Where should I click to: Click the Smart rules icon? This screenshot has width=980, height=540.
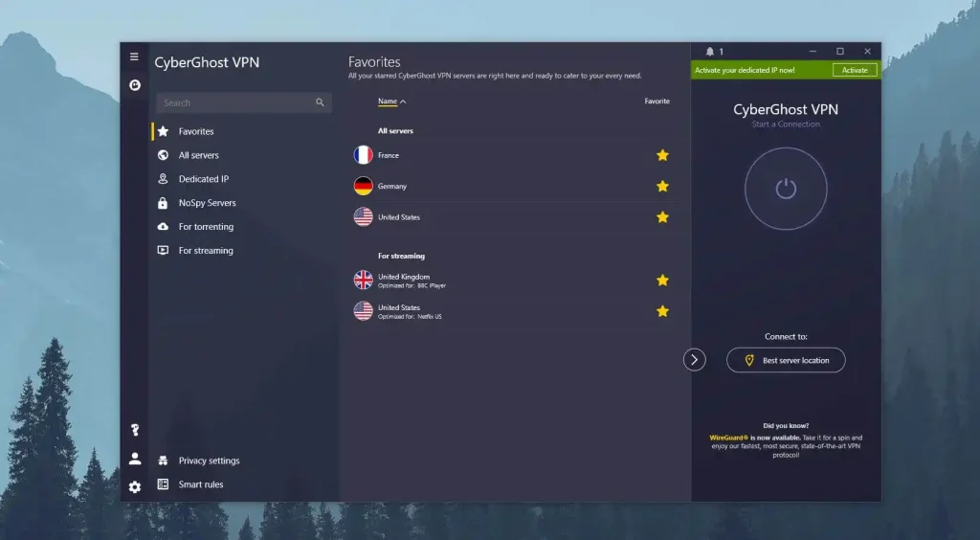(x=163, y=484)
